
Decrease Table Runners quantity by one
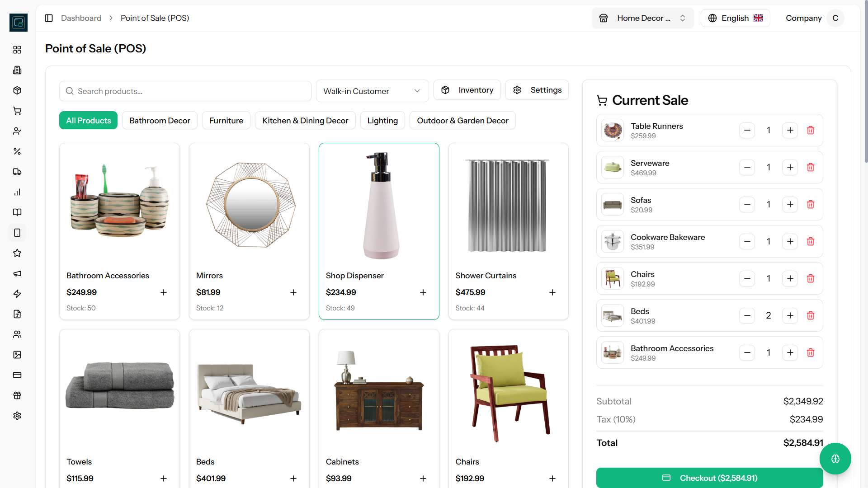pos(747,130)
